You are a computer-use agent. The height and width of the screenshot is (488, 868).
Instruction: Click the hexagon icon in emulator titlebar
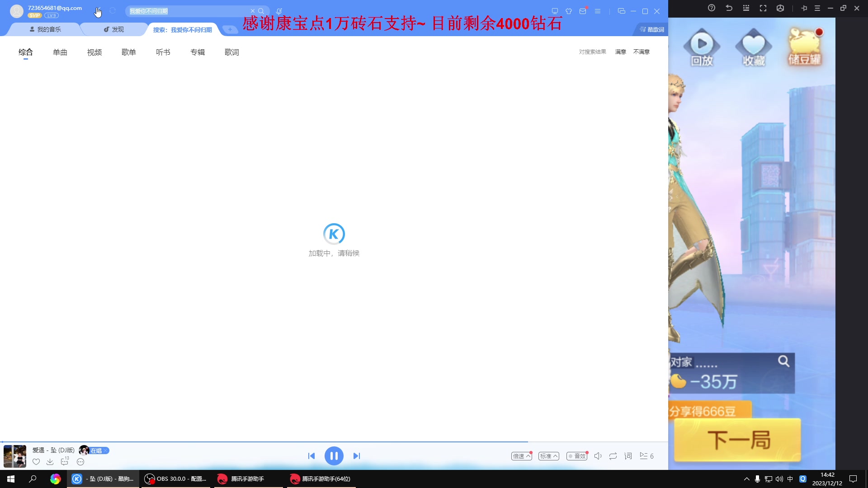coord(780,8)
